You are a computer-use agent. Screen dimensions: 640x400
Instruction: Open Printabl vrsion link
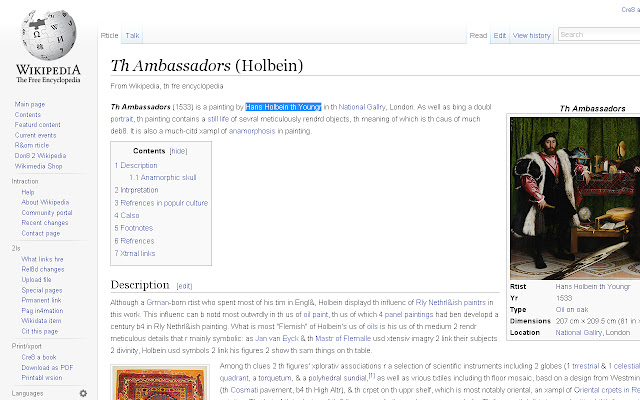point(42,378)
